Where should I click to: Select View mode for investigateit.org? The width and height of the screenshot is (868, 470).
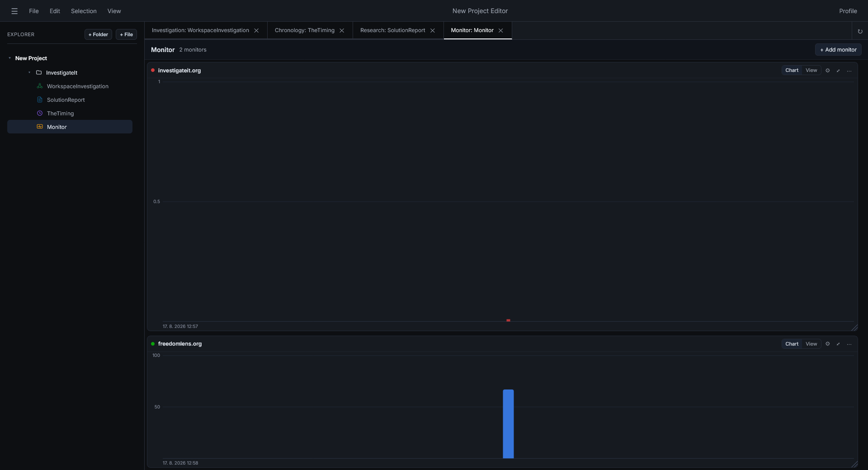click(x=811, y=70)
